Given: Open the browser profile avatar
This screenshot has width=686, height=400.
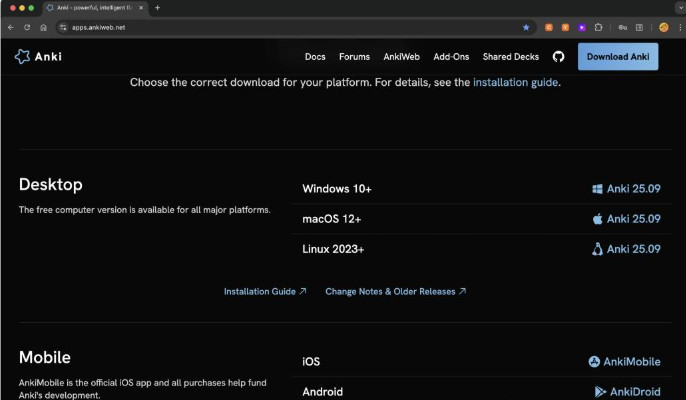Looking at the screenshot, I should click(x=664, y=27).
